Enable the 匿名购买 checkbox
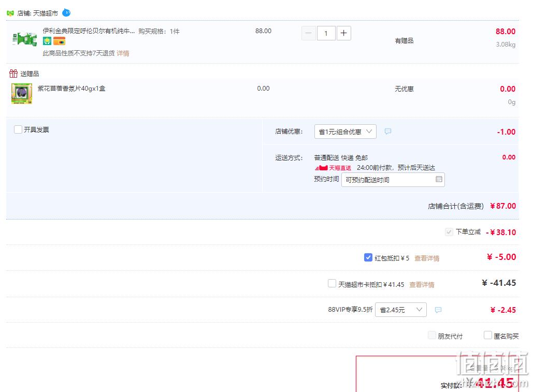The height and width of the screenshot is (392, 533). click(488, 335)
